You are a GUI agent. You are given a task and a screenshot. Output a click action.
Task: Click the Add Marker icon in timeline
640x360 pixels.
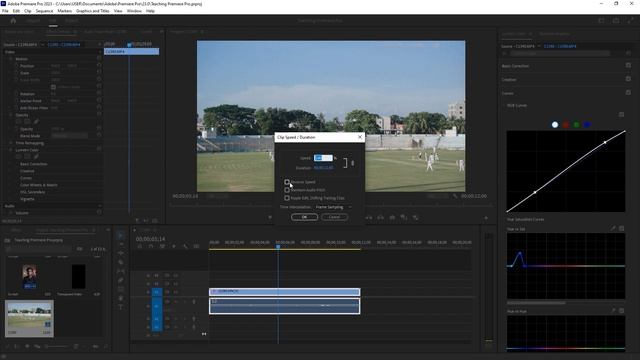[x=174, y=247]
